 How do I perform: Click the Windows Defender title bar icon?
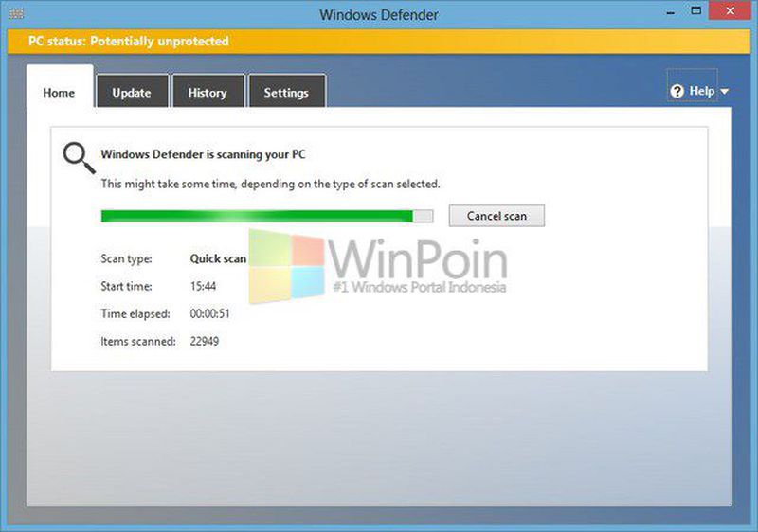pos(16,14)
